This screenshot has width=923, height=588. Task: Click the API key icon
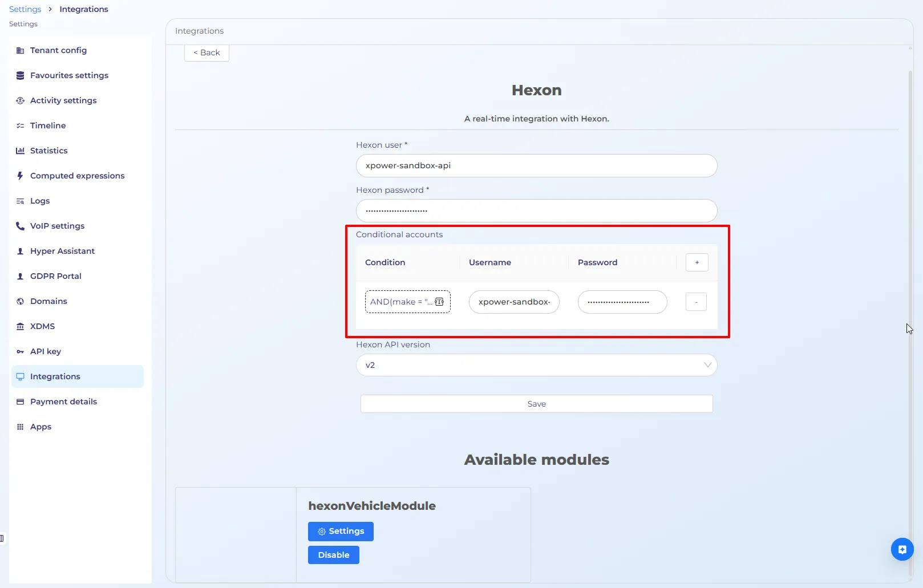20,351
